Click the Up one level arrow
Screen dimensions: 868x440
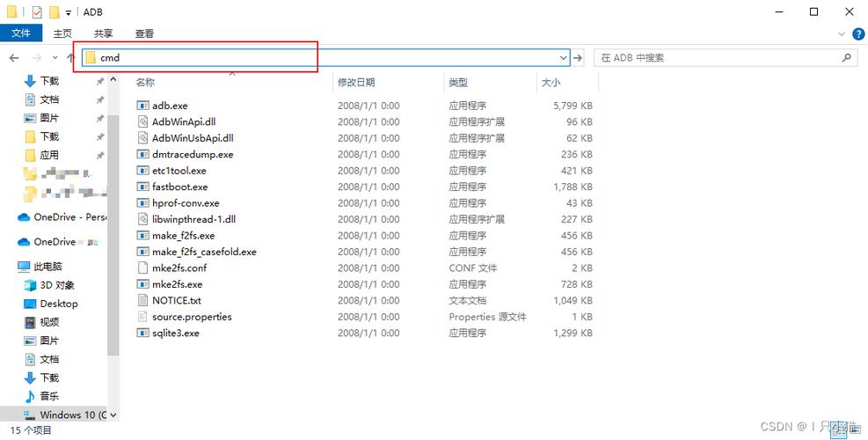pos(70,57)
